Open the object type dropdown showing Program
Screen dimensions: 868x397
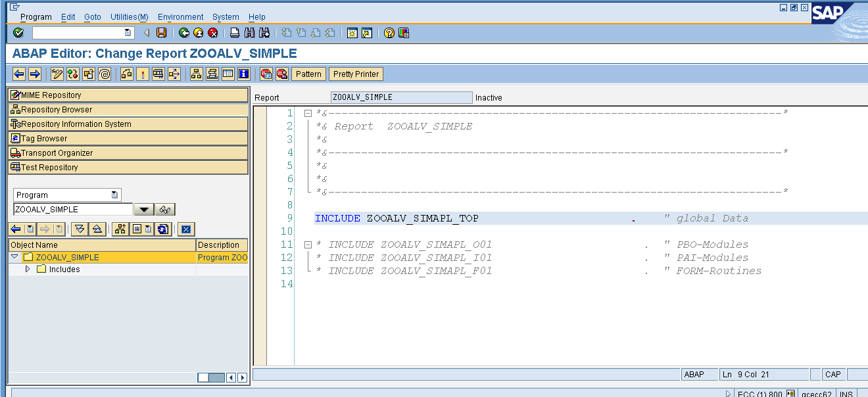point(113,195)
